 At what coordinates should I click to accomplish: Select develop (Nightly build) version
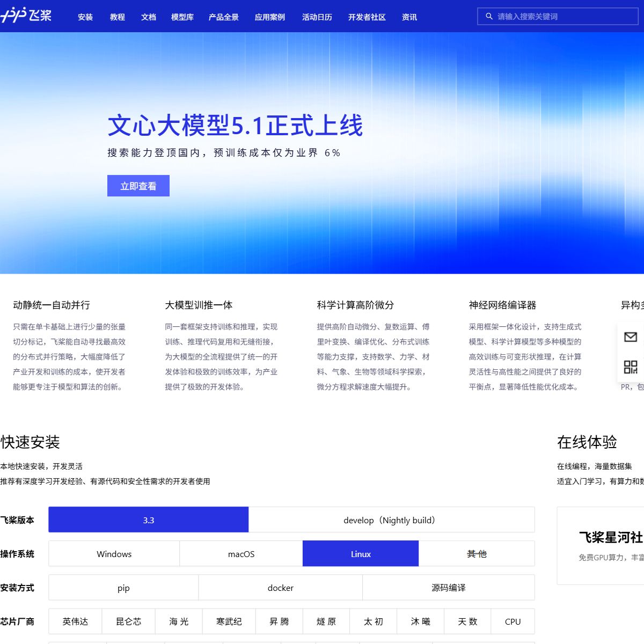(x=391, y=520)
